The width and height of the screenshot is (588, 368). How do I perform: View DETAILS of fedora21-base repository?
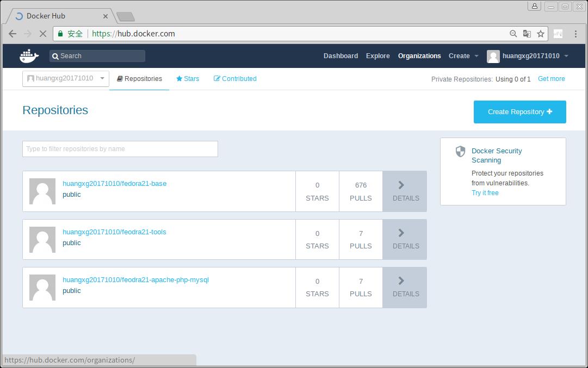[405, 191]
